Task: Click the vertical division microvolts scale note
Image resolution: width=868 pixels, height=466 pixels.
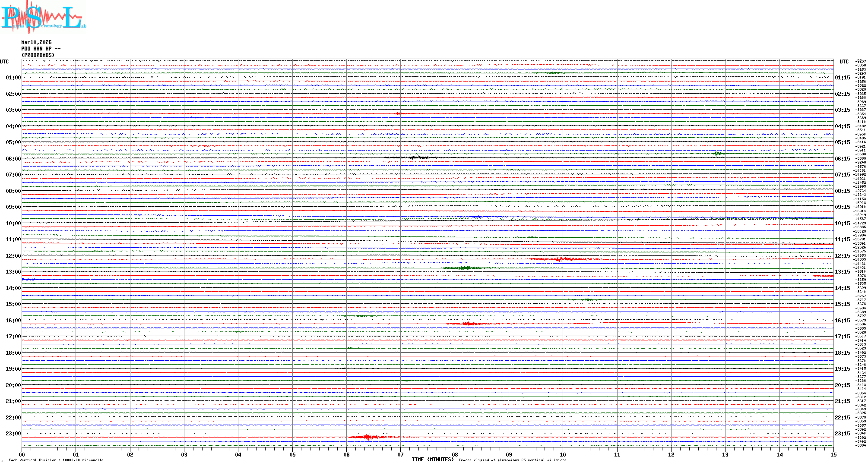Action: click(x=56, y=460)
